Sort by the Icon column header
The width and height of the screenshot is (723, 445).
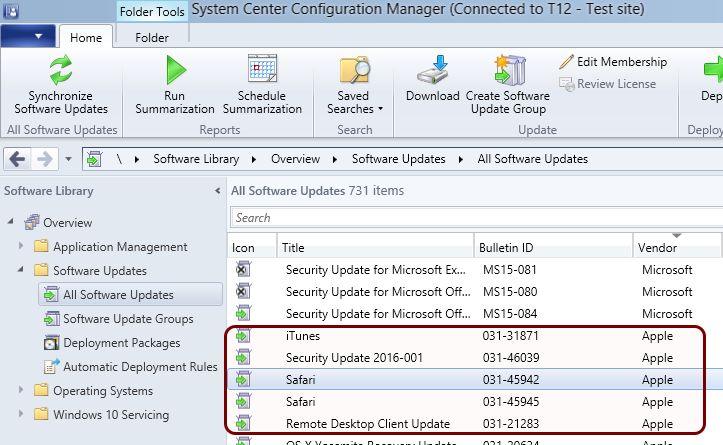pyautogui.click(x=252, y=248)
